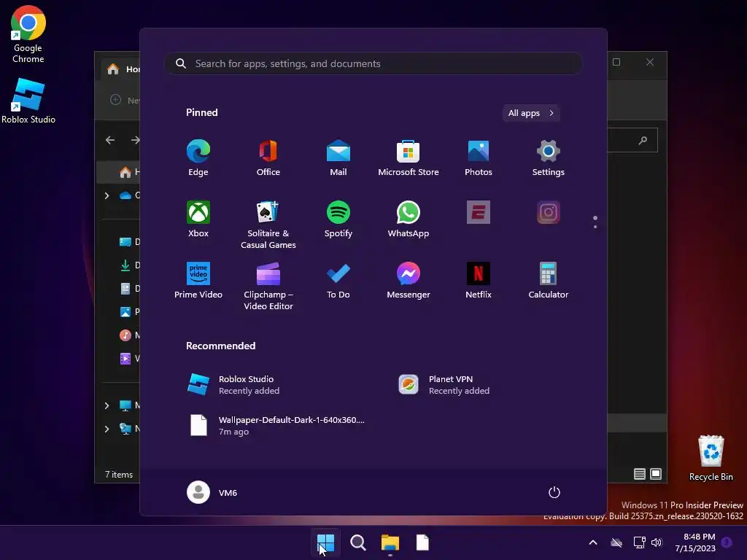747x560 pixels.
Task: Open Edge from pinned apps
Action: click(x=198, y=158)
